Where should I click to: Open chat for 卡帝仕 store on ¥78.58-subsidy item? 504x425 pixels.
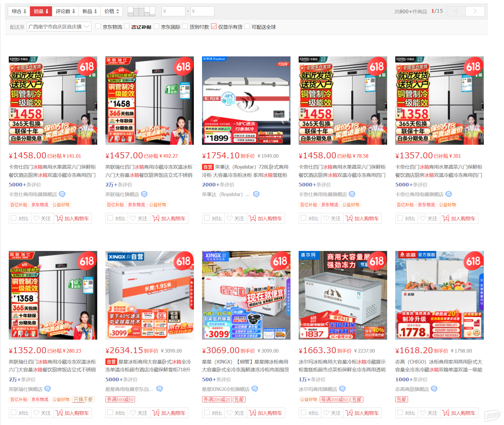pos(352,194)
